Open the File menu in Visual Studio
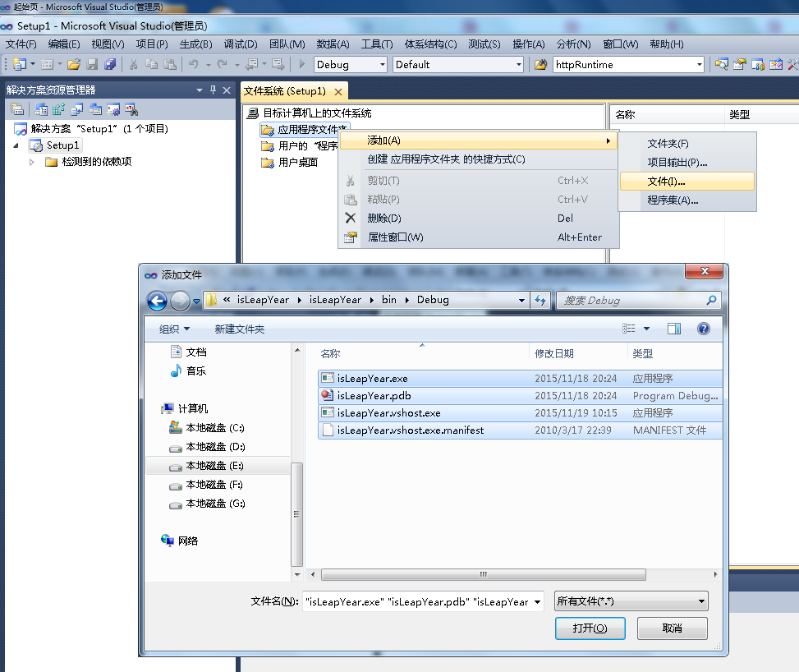Viewport: 799px width, 672px height. 21,44
